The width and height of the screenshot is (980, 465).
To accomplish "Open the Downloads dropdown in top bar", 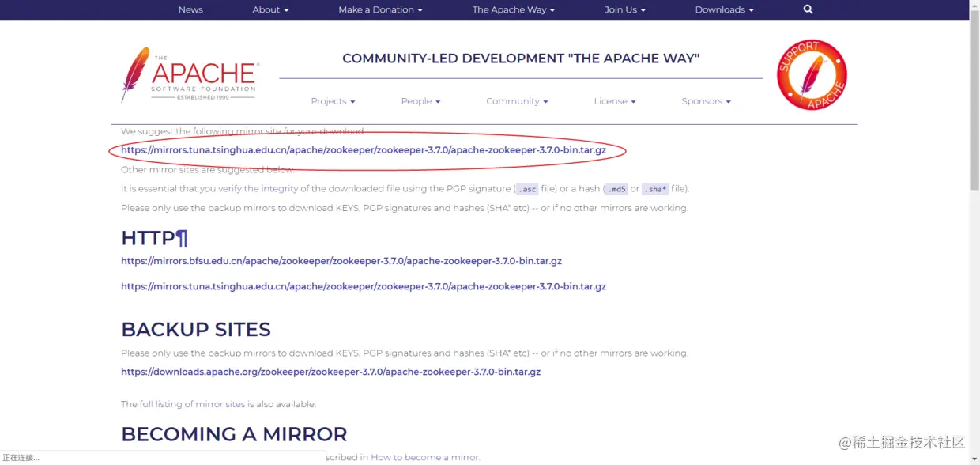I will (x=725, y=9).
